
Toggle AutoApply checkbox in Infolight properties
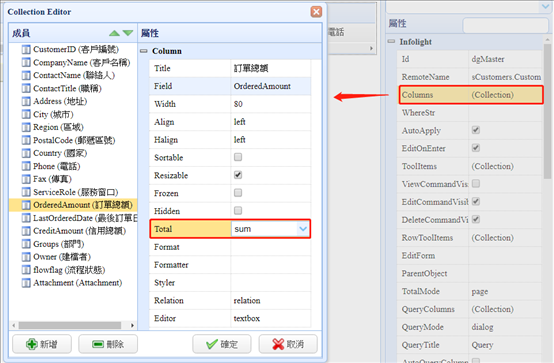point(476,130)
